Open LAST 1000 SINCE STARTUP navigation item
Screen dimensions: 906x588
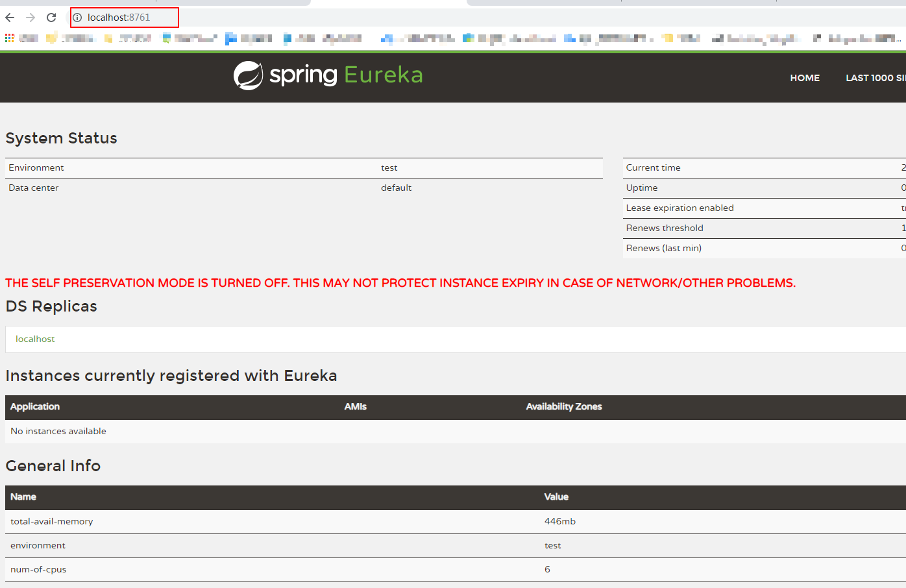coord(875,78)
